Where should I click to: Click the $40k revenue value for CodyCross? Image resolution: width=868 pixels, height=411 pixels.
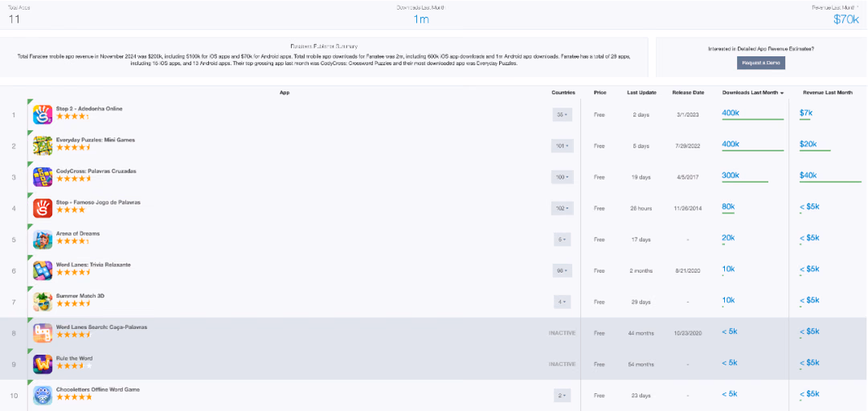(x=809, y=175)
